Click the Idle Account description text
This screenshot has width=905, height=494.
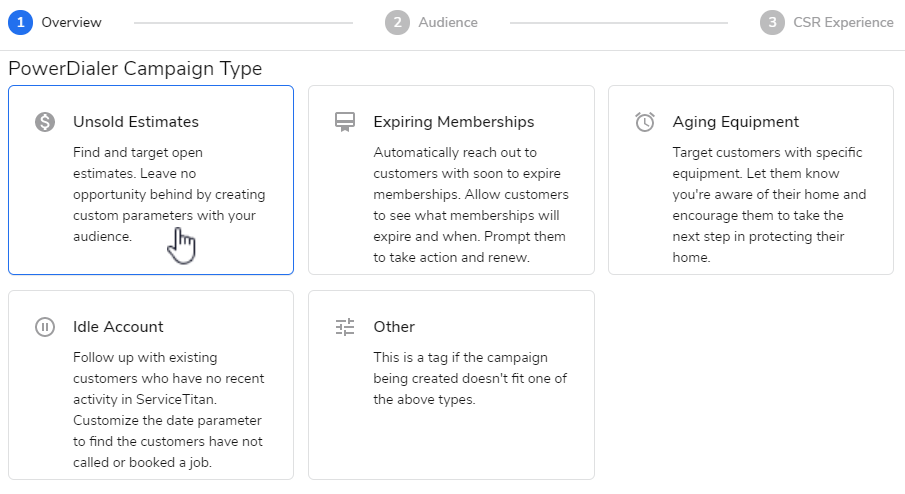pyautogui.click(x=169, y=410)
